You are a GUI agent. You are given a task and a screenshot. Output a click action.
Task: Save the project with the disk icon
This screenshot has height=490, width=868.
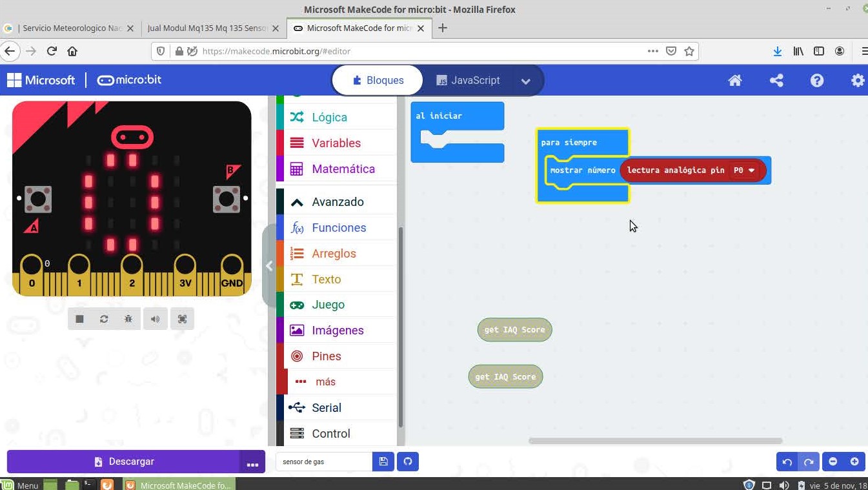point(383,462)
